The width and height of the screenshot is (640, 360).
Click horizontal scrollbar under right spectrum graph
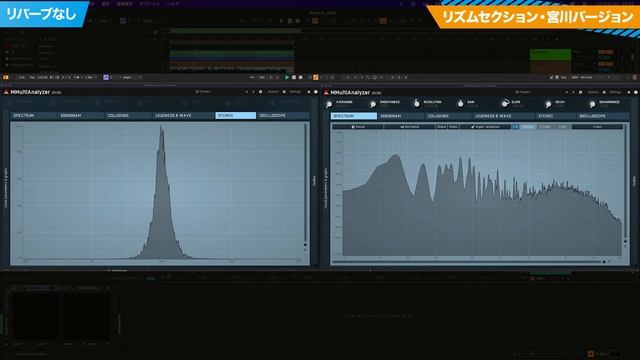[x=466, y=262]
